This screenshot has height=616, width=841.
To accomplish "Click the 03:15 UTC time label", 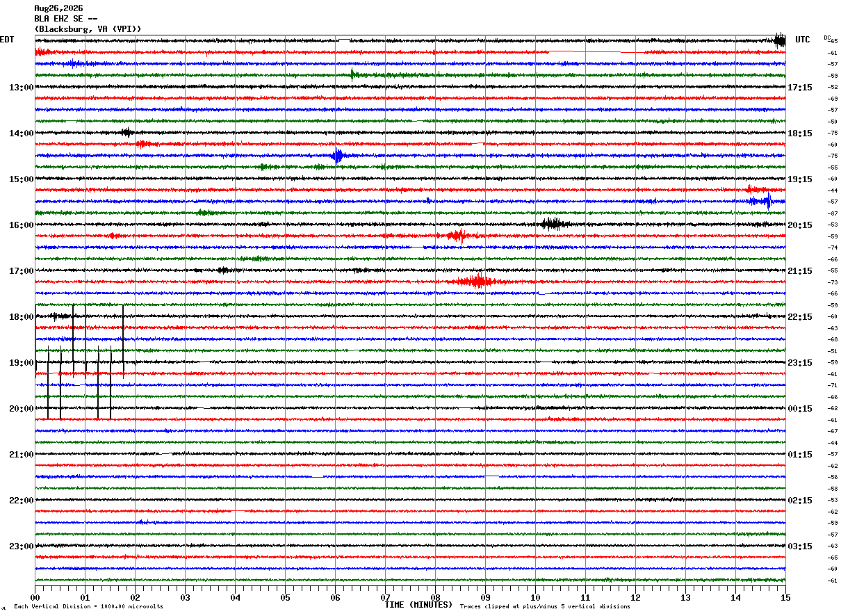I will pos(799,546).
